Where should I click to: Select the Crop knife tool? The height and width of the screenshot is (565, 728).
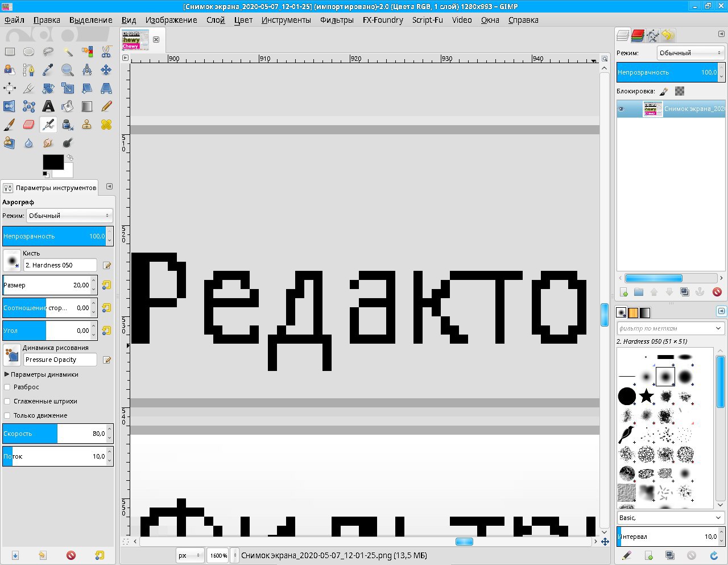29,88
